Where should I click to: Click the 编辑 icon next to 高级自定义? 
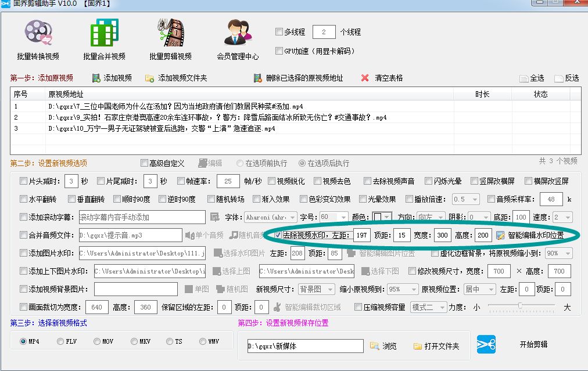point(203,163)
